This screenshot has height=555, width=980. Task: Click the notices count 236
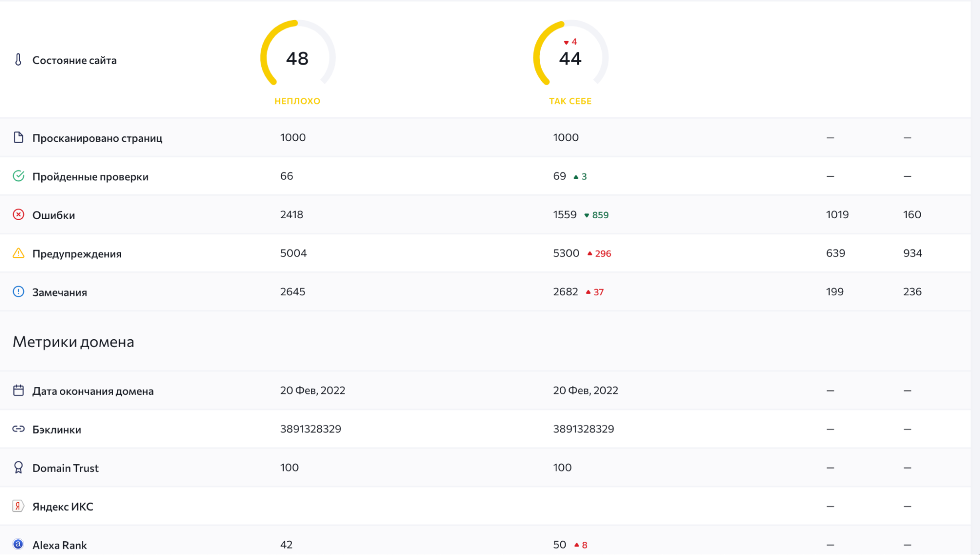912,291
